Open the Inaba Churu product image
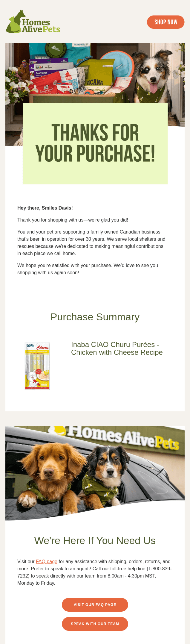This screenshot has width=190, height=644. pos(37,366)
